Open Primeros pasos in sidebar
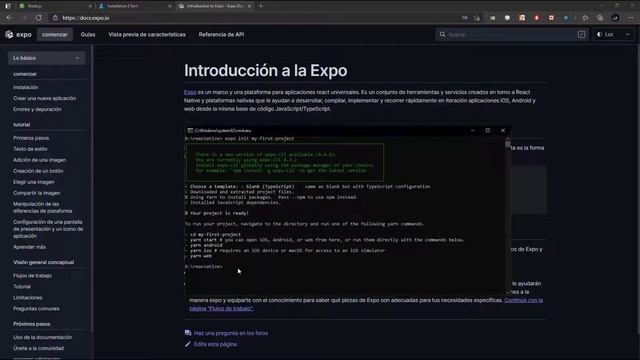Image resolution: width=640 pixels, height=360 pixels. pos(31,138)
